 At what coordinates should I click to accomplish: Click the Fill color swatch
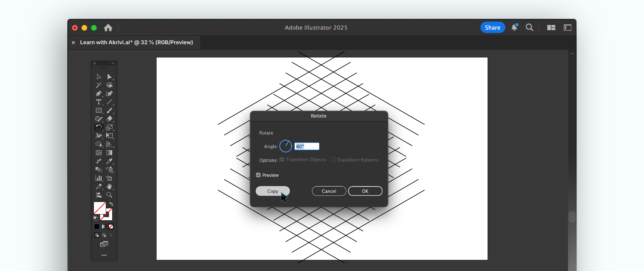(99, 208)
